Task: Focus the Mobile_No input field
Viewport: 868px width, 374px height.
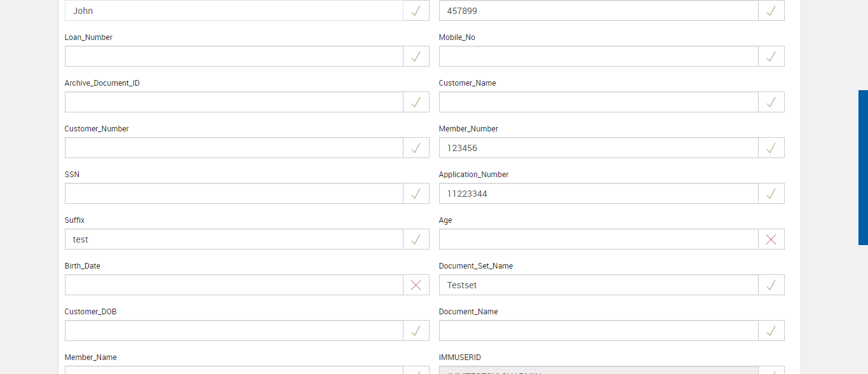Action: click(x=598, y=57)
